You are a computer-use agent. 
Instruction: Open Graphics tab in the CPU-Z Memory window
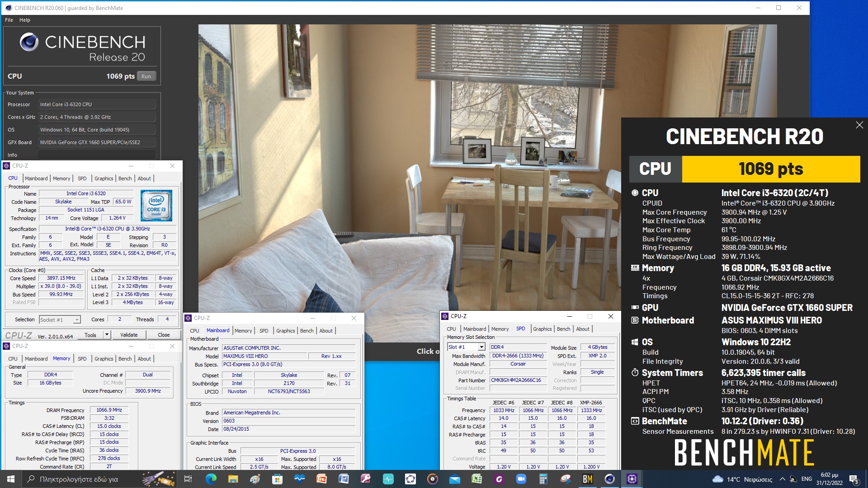pyautogui.click(x=104, y=359)
